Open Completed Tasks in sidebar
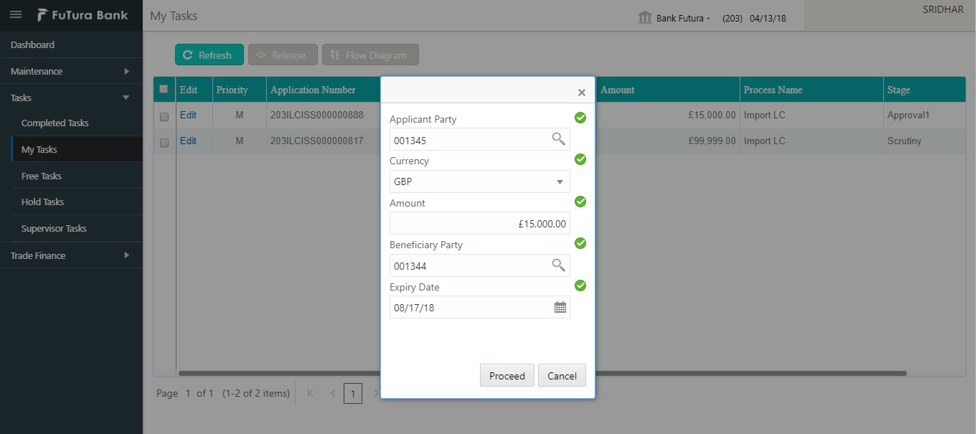The height and width of the screenshot is (434, 980). pyautogui.click(x=71, y=123)
